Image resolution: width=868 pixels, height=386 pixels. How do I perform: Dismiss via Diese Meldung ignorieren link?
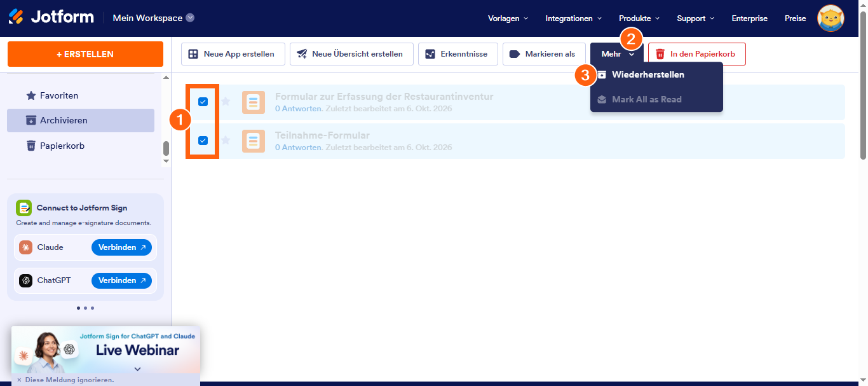pyautogui.click(x=65, y=380)
